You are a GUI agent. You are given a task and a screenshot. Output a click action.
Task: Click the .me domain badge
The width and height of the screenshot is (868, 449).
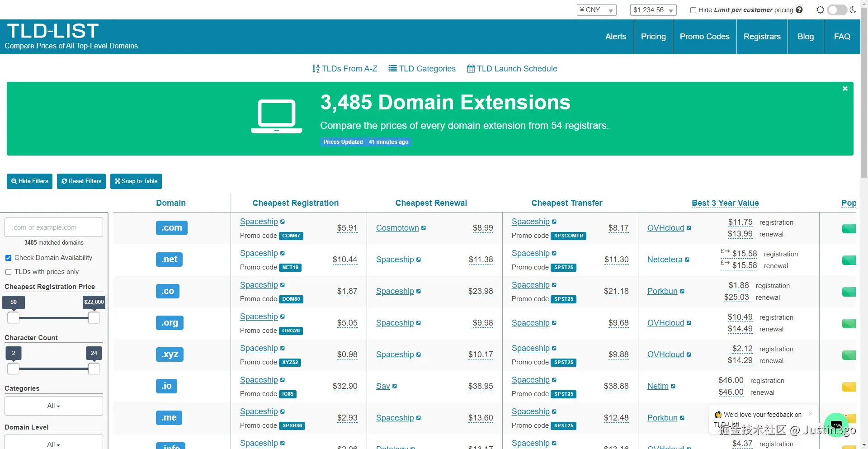169,418
